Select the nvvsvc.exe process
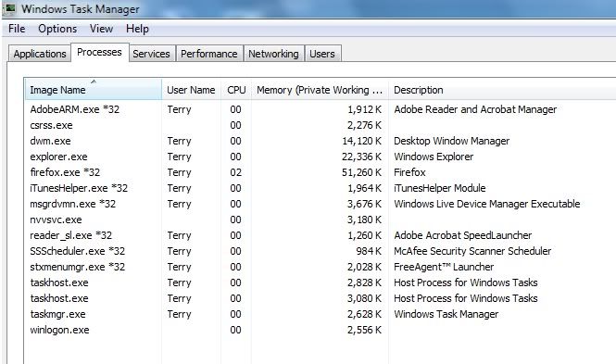 click(56, 220)
